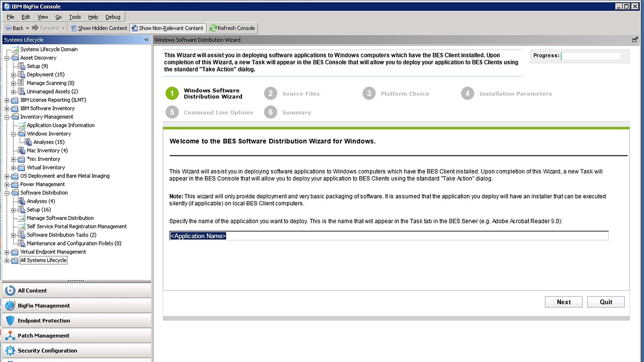Click the Application Usage Information chart icon

[x=22, y=125]
